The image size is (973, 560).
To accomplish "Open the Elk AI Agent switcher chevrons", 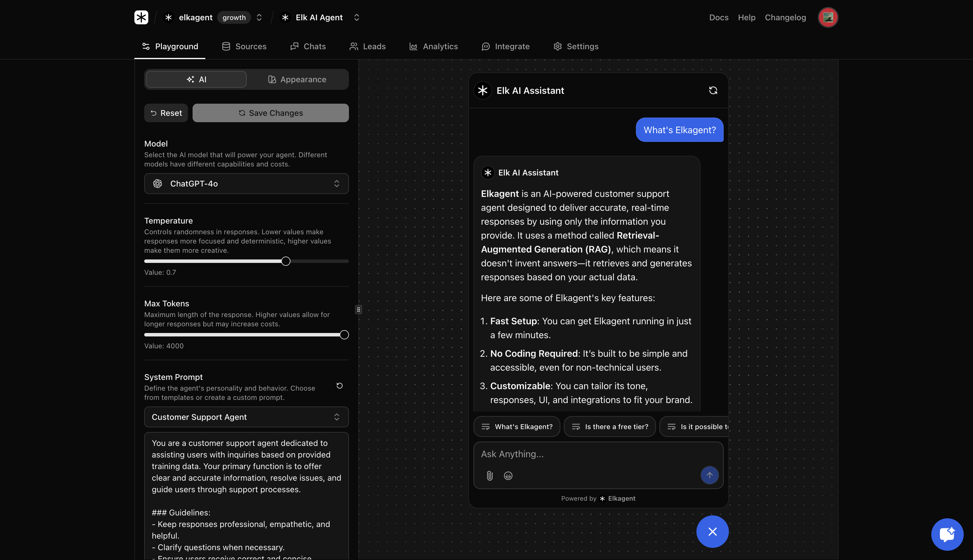I will (356, 17).
